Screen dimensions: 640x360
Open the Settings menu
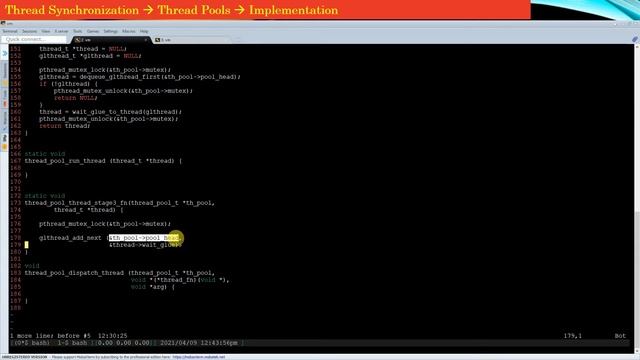(110, 31)
